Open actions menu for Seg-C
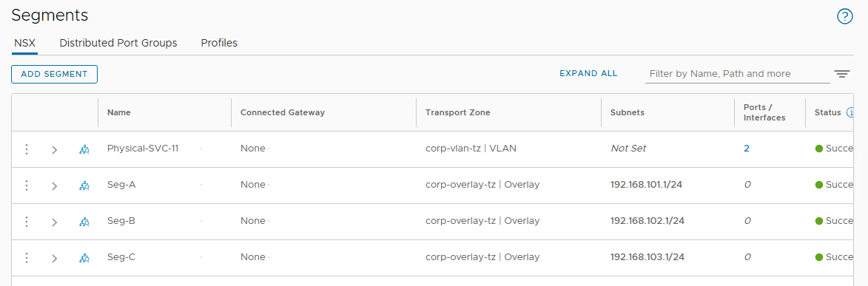 tap(27, 258)
